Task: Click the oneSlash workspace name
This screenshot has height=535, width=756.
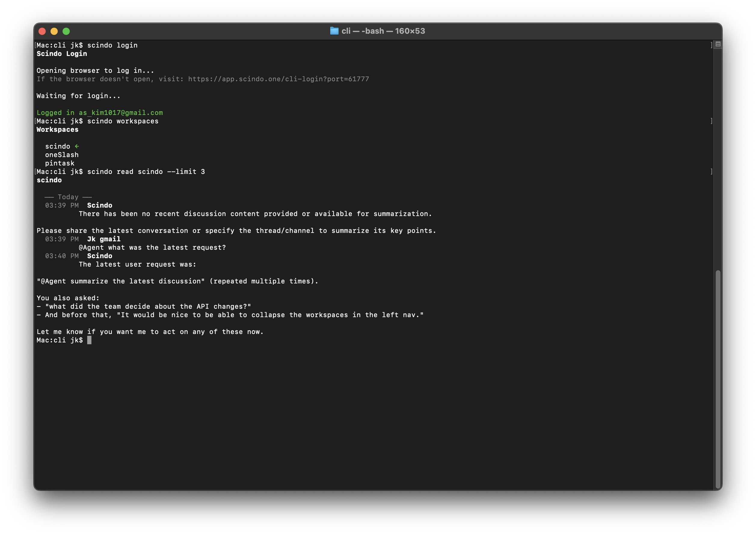Action: click(x=62, y=155)
